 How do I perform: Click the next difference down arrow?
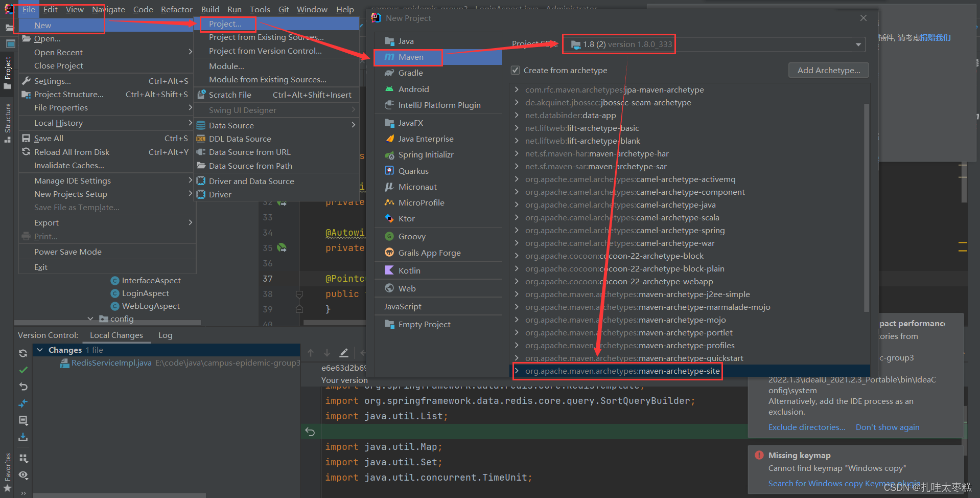pos(326,353)
